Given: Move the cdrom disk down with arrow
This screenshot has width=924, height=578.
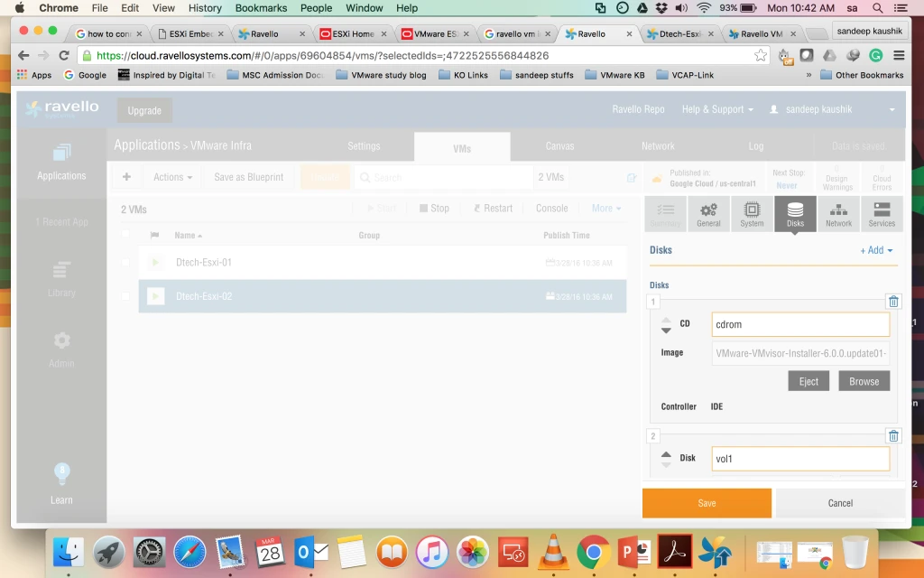Looking at the screenshot, I should click(666, 331).
